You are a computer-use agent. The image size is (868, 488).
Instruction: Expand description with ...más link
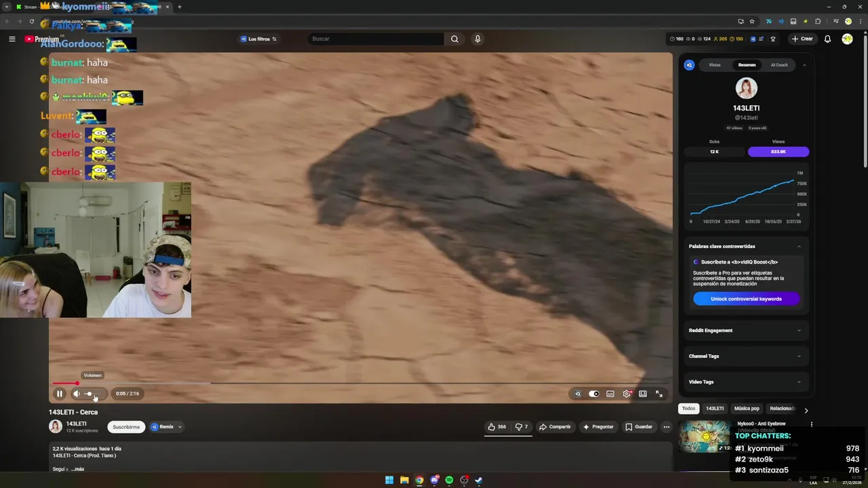point(78,469)
